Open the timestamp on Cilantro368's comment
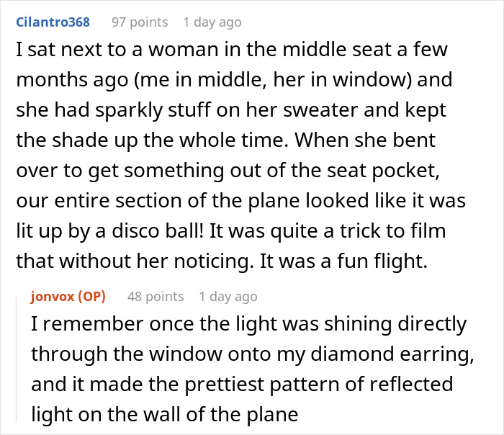Screen dimensions: 504x435 tap(212, 22)
